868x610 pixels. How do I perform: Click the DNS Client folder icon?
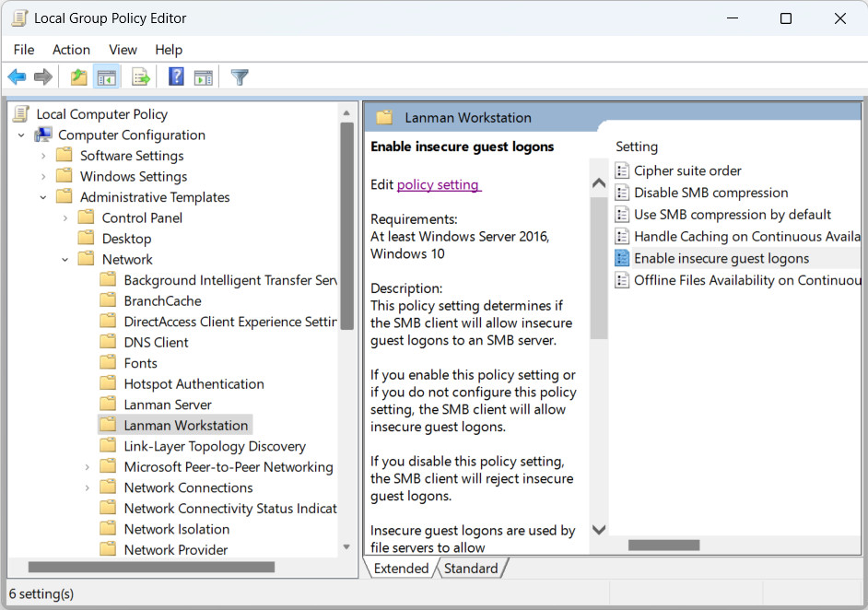pyautogui.click(x=108, y=342)
